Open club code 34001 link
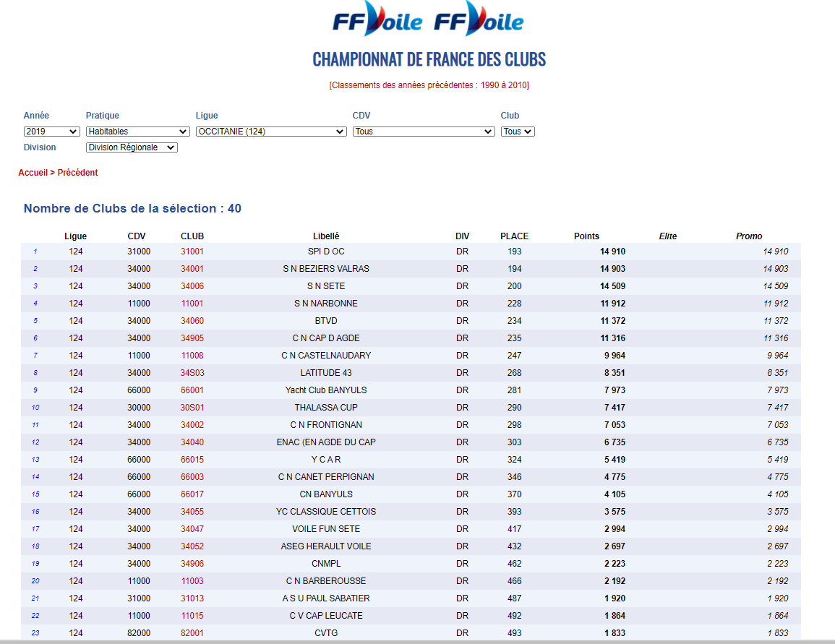This screenshot has height=644, width=835. (192, 269)
